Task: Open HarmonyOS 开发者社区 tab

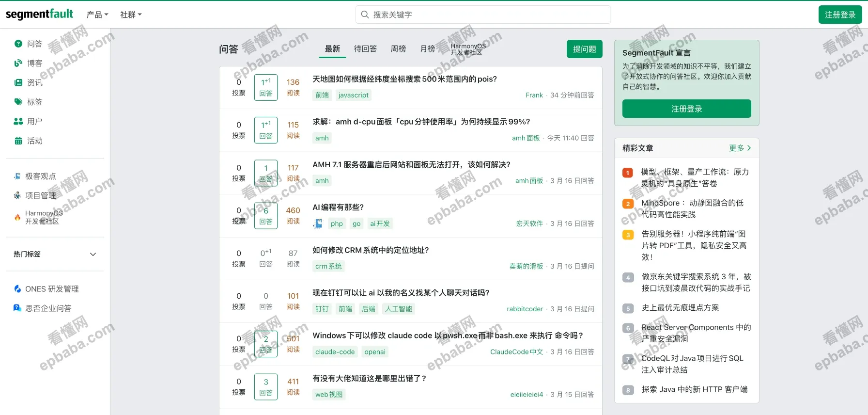Action: (468, 49)
